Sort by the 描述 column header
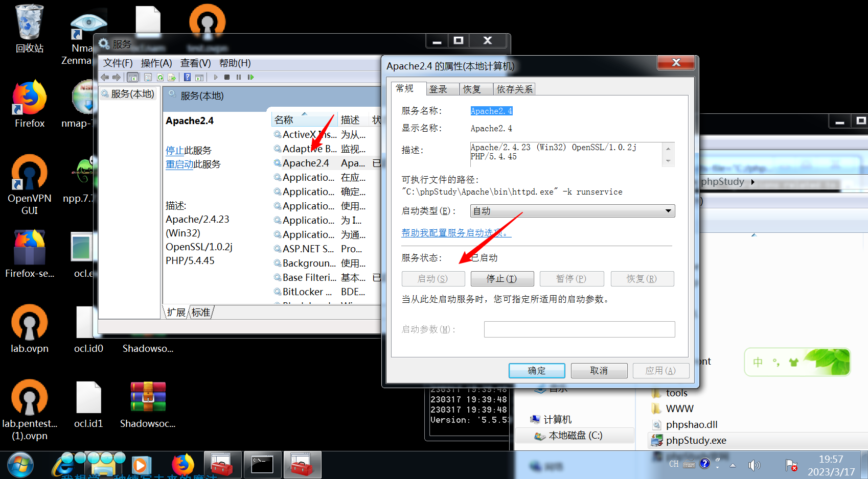This screenshot has height=479, width=868. (x=353, y=119)
